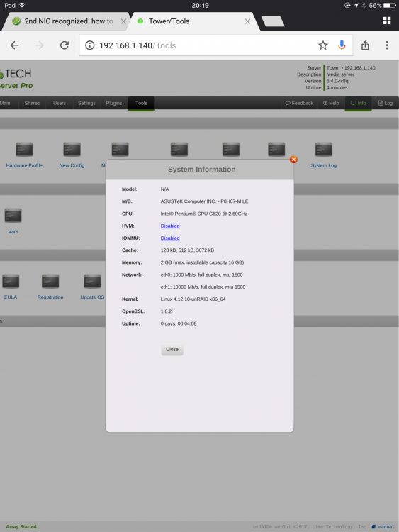This screenshot has height=532, width=399.
Task: Click the eth1 10000 Mb/s network line
Action: [x=203, y=287]
